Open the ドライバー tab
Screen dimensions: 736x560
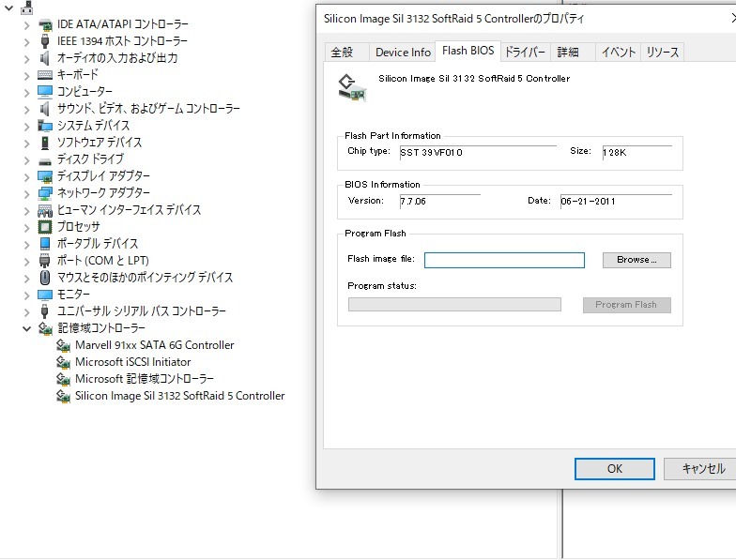click(x=525, y=53)
